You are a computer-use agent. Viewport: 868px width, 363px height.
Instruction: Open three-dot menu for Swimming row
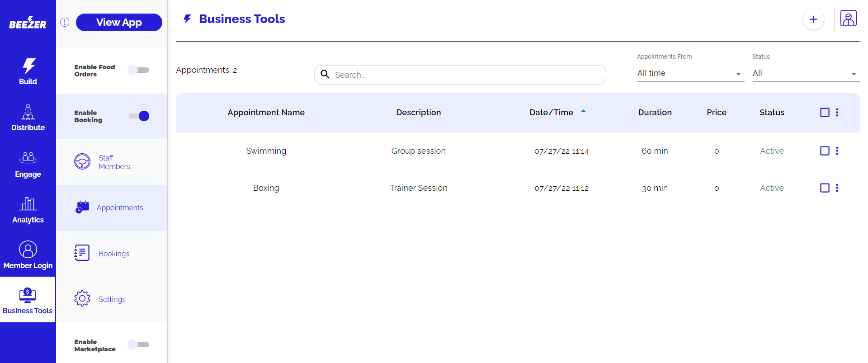click(x=837, y=151)
